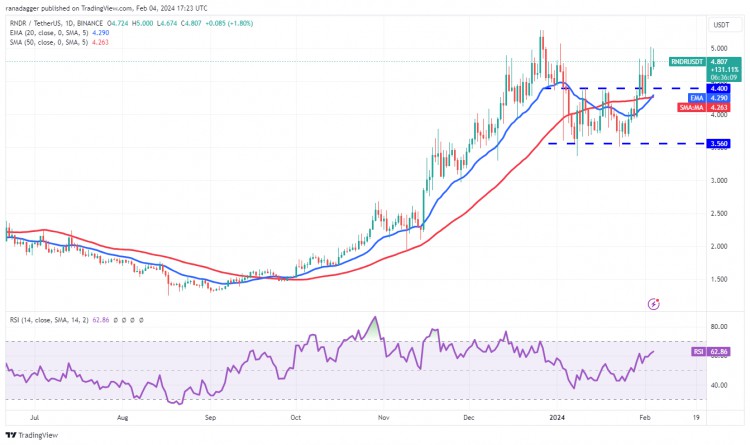The height and width of the screenshot is (445, 750).
Task: Select the 3.560 support level tag
Action: click(718, 144)
